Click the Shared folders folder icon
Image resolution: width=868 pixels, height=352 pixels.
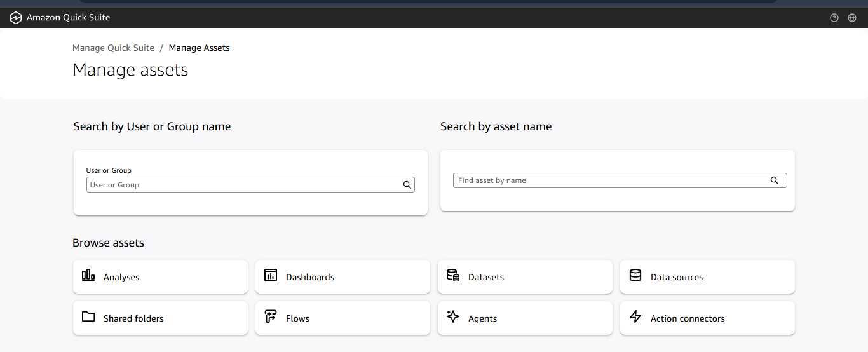[x=88, y=317]
